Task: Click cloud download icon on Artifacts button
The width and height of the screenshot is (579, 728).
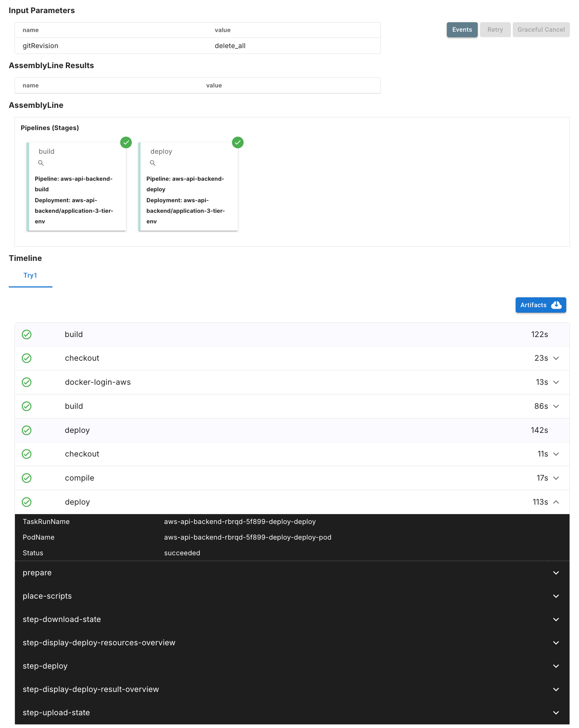Action: tap(556, 305)
